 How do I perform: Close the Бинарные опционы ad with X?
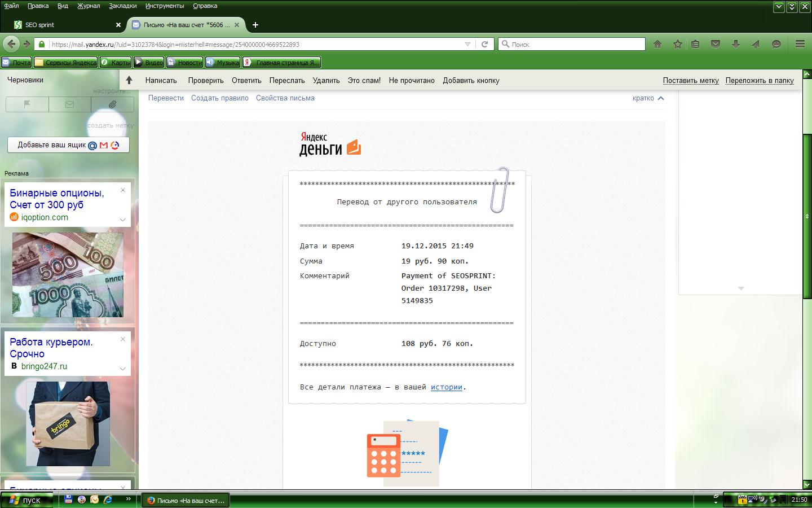point(123,190)
